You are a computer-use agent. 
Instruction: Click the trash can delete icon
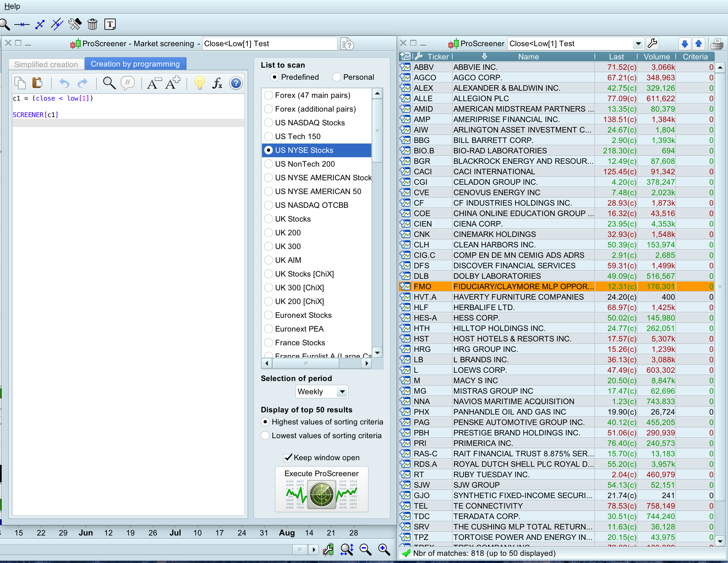[92, 24]
